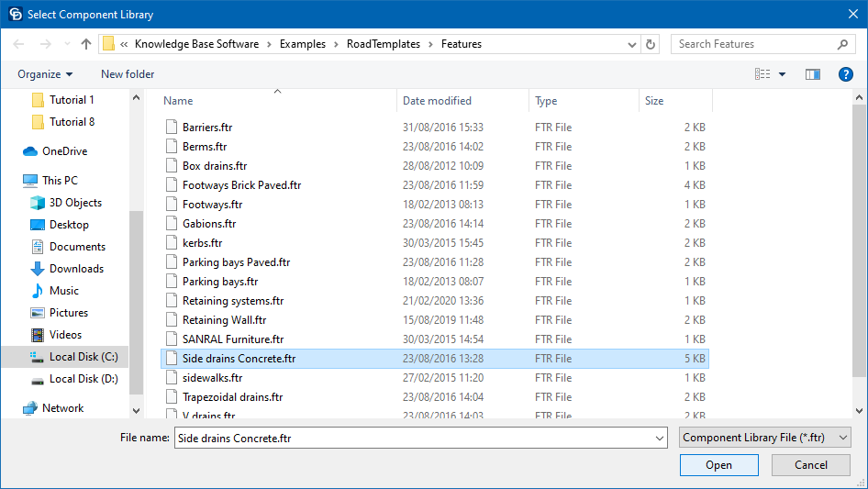The image size is (868, 489).
Task: Click the Refresh button in address bar
Action: pos(651,44)
